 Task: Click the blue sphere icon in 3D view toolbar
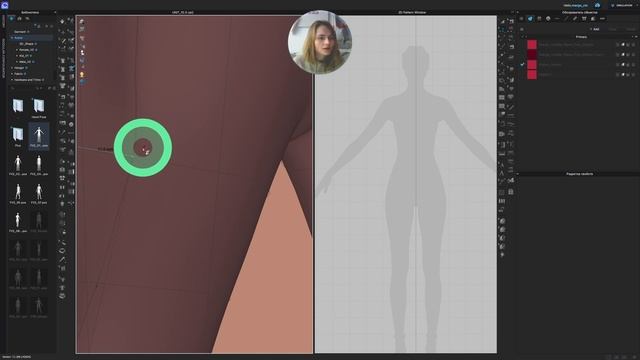[82, 82]
